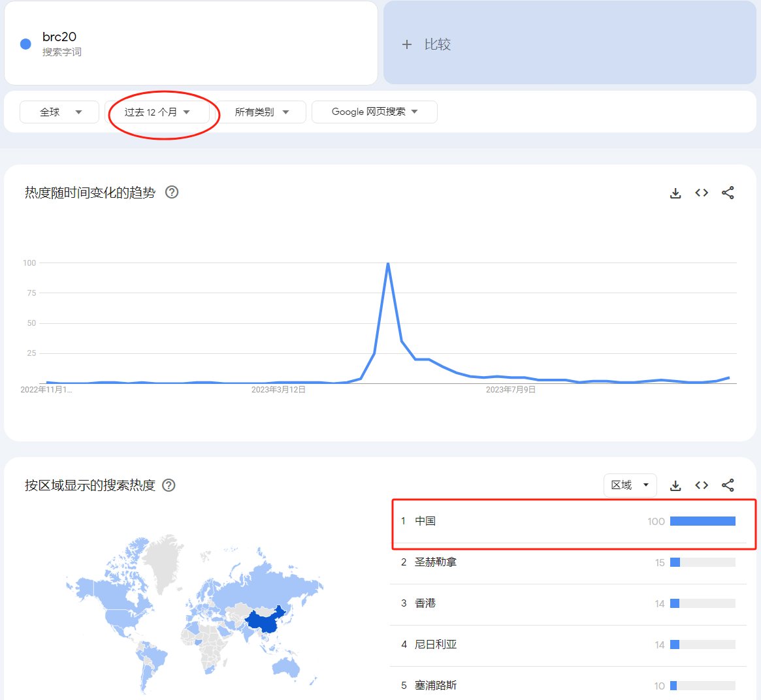Download the interest over time chart data
761x700 pixels.
[x=675, y=193]
